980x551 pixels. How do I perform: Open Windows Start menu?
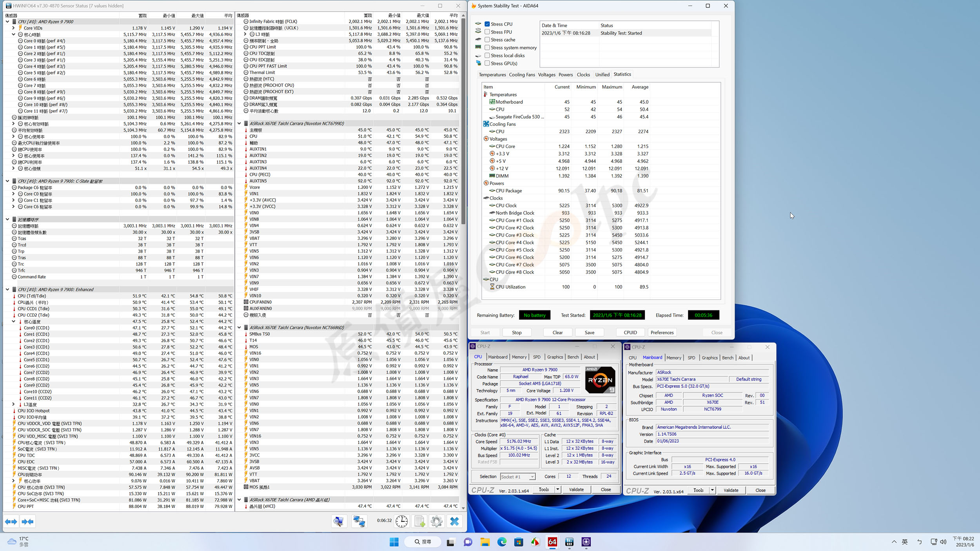[x=394, y=542]
